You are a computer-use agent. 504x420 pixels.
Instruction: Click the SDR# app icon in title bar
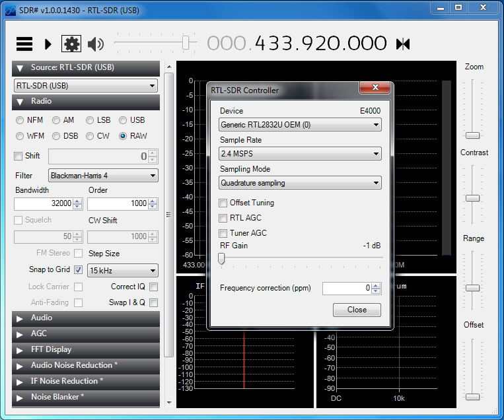click(x=11, y=11)
